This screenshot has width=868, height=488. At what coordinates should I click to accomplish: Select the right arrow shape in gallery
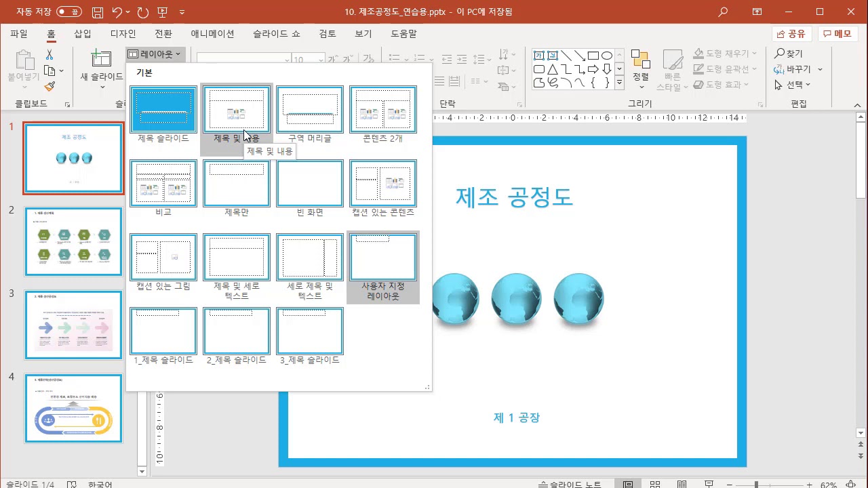click(593, 69)
